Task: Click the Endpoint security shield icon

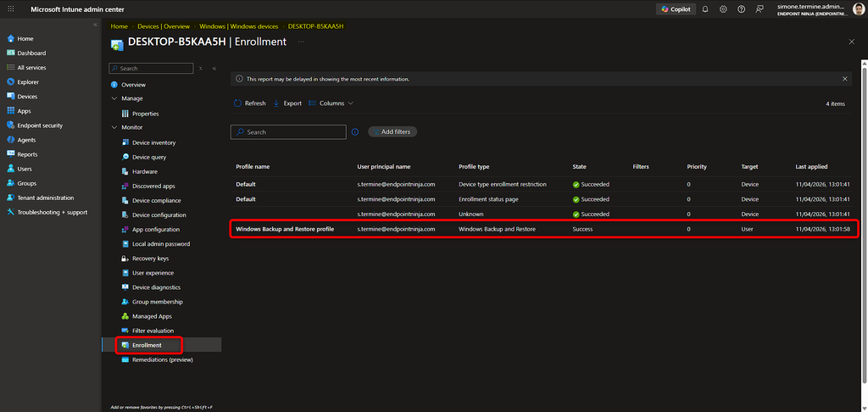Action: [x=10, y=125]
